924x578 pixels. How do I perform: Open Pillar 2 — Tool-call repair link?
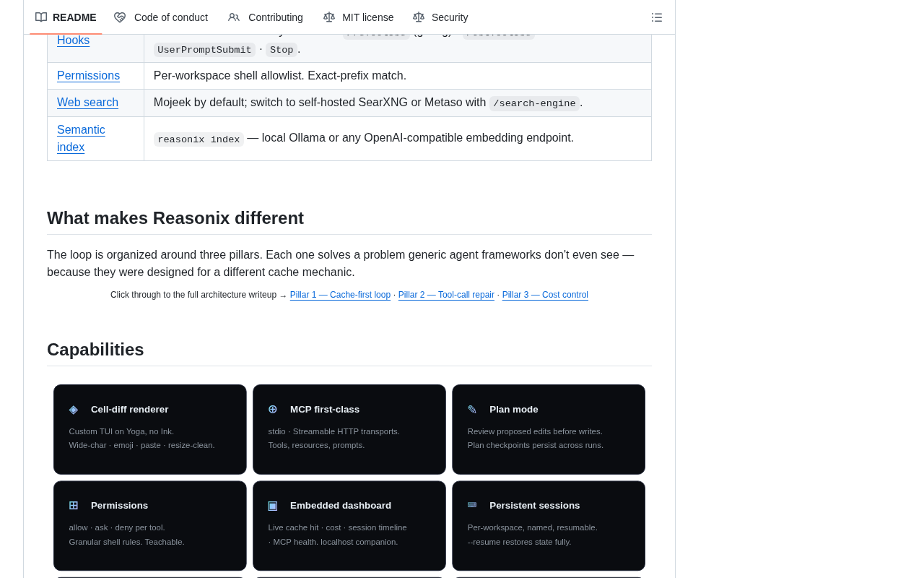446,295
